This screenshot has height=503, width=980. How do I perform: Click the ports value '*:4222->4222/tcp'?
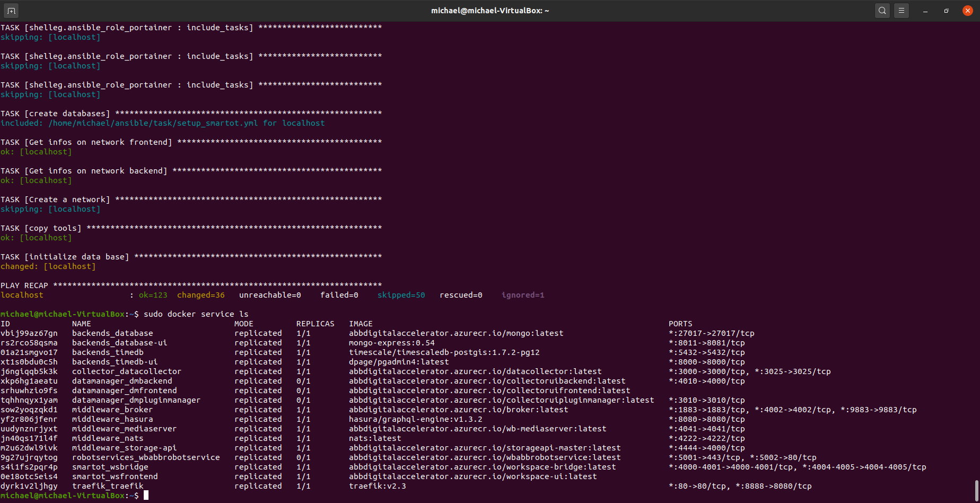pyautogui.click(x=707, y=438)
